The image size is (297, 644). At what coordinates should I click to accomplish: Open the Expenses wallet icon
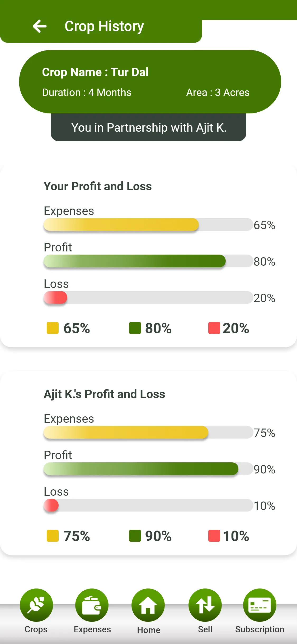pyautogui.click(x=92, y=605)
